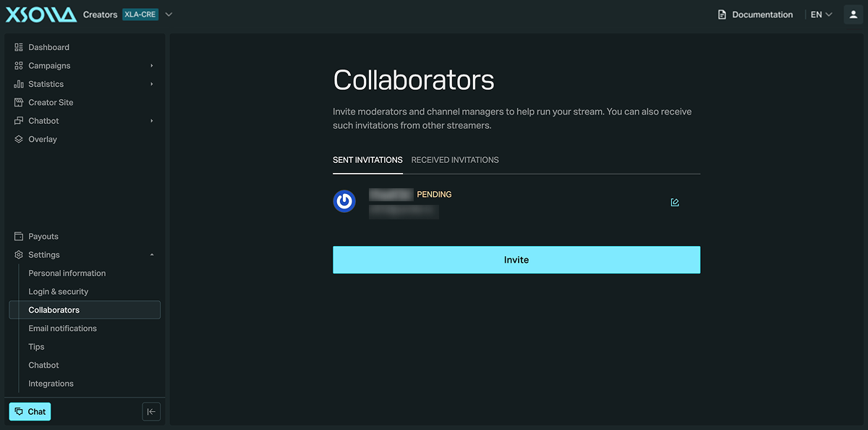Click the collaborator's power avatar

click(x=344, y=201)
